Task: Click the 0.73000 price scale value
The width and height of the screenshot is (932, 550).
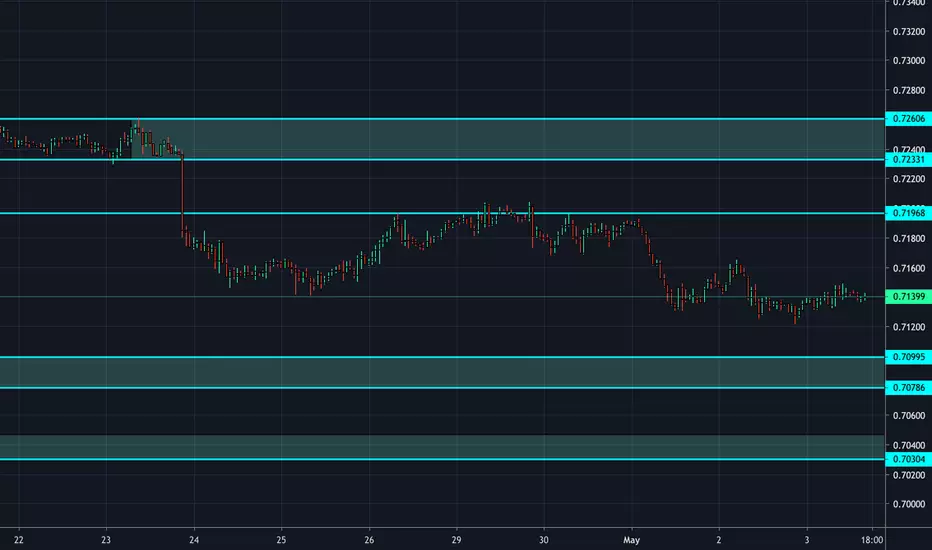Action: tap(909, 61)
